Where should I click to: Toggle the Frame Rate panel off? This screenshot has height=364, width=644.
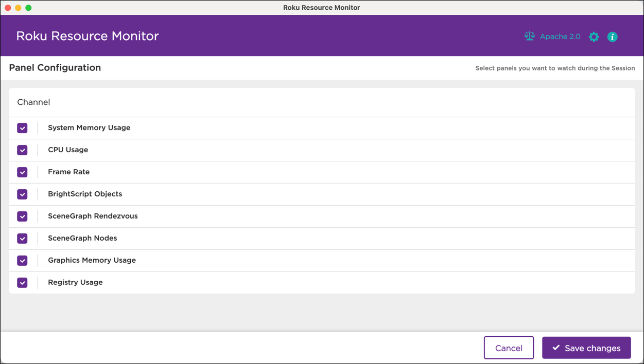[x=22, y=172]
